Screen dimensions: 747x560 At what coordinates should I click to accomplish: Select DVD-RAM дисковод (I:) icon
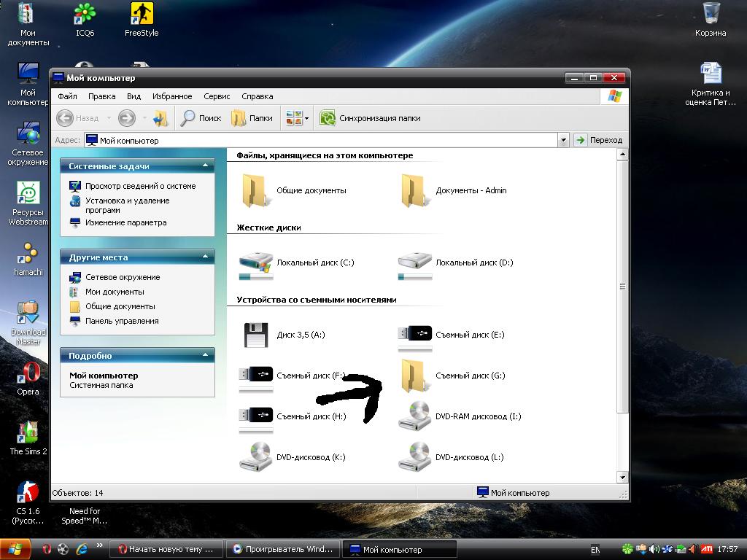coord(414,416)
